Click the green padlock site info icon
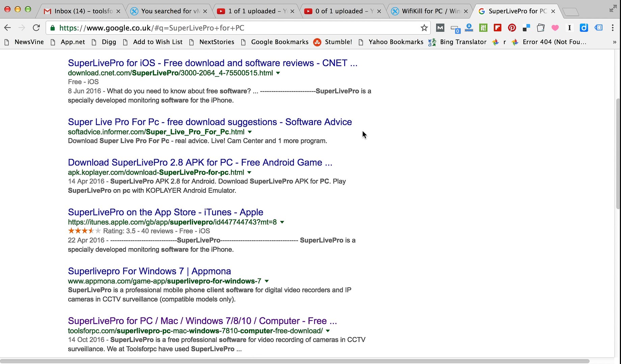 coord(53,28)
